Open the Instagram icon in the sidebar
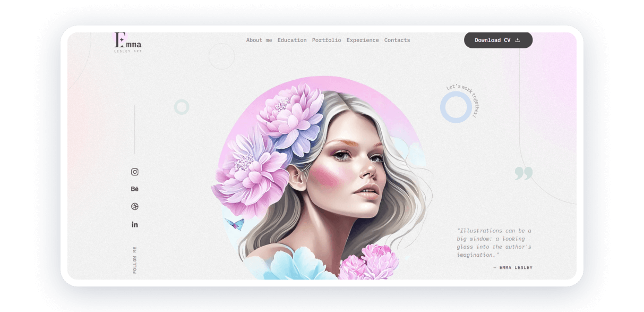Image resolution: width=644 pixels, height=312 pixels. [x=134, y=171]
